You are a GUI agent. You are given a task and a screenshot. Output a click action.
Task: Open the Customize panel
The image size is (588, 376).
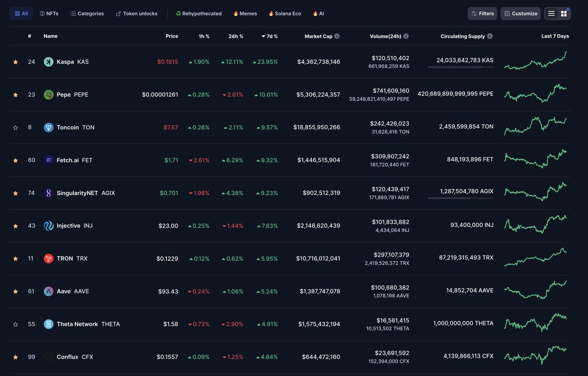520,13
